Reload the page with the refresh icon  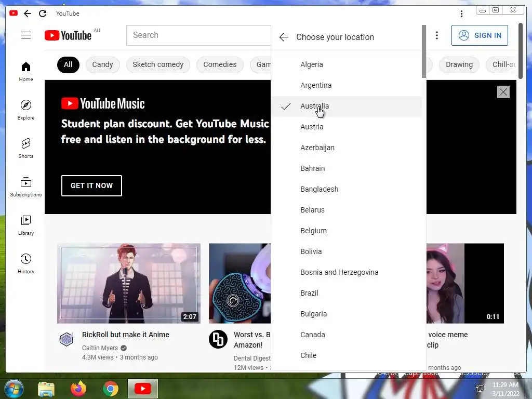click(43, 13)
